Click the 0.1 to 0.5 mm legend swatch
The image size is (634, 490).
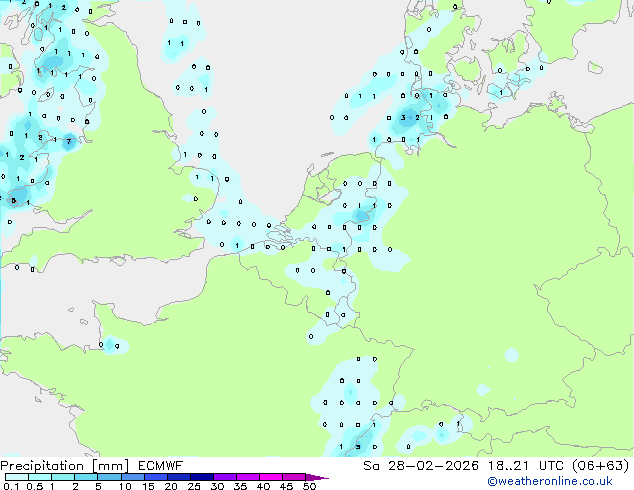(17, 477)
